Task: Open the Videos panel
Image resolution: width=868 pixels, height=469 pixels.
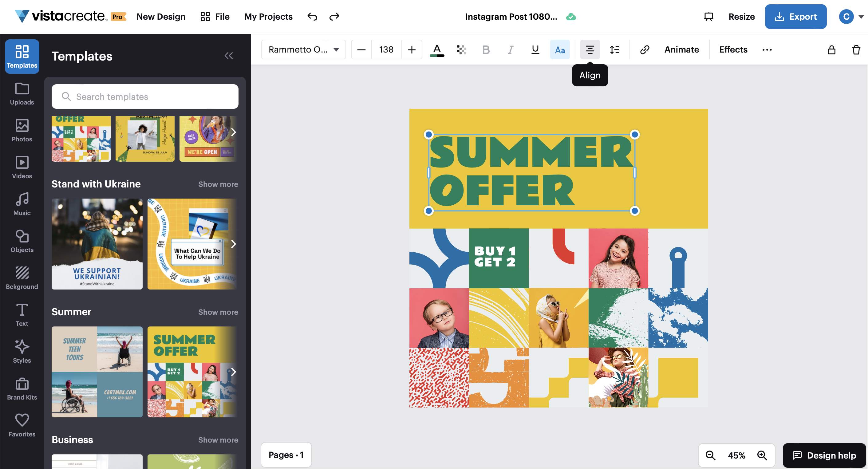Action: point(22,167)
